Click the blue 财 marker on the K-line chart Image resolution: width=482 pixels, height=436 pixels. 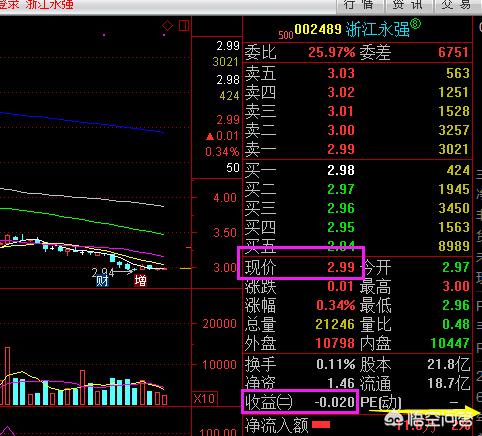(x=102, y=281)
